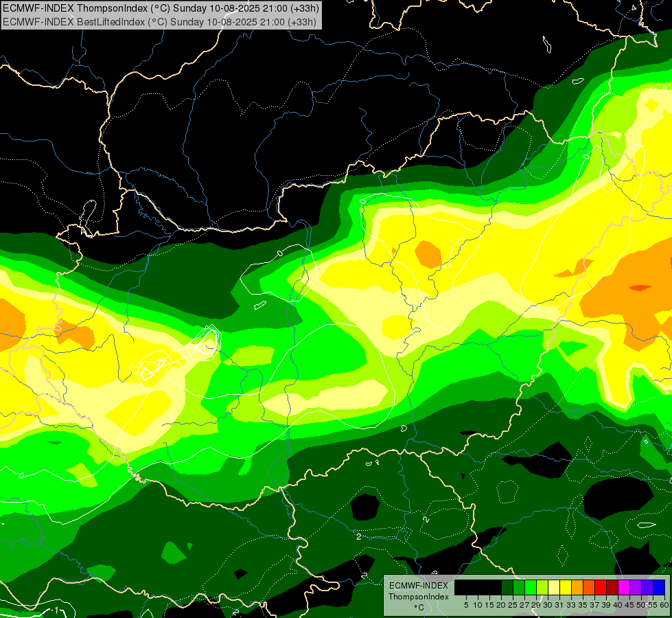
Task: Select the dark red 39–40 legend swatch
Action: click(x=612, y=587)
